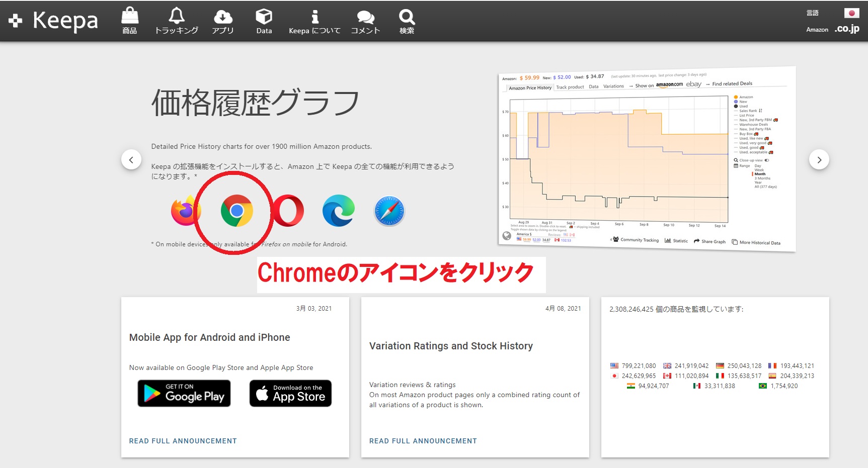Image resolution: width=868 pixels, height=468 pixels.
Task: Click Download on the App Store badge
Action: tap(290, 393)
